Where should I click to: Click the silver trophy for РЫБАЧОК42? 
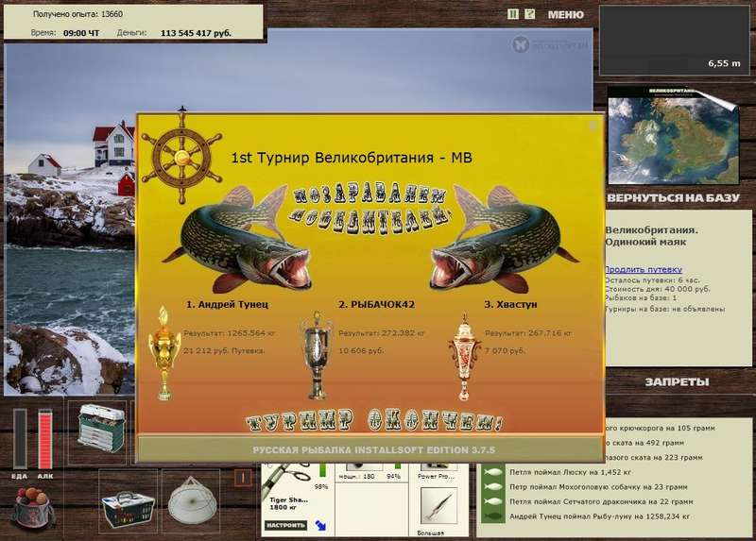(317, 356)
